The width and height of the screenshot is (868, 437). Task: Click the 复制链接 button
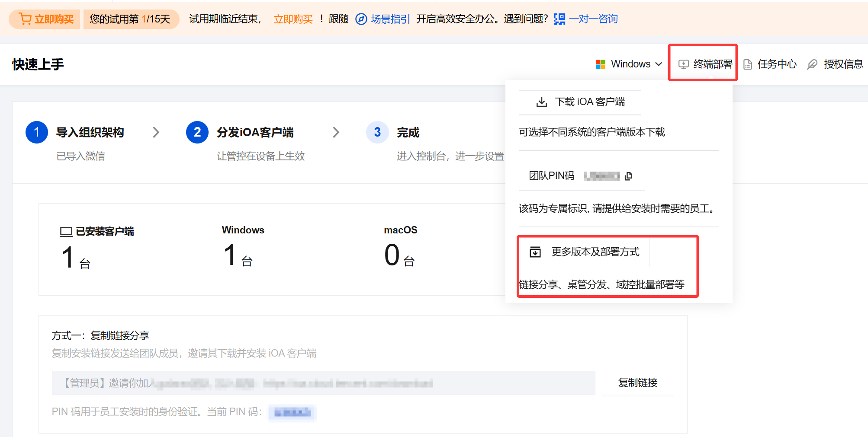[637, 383]
